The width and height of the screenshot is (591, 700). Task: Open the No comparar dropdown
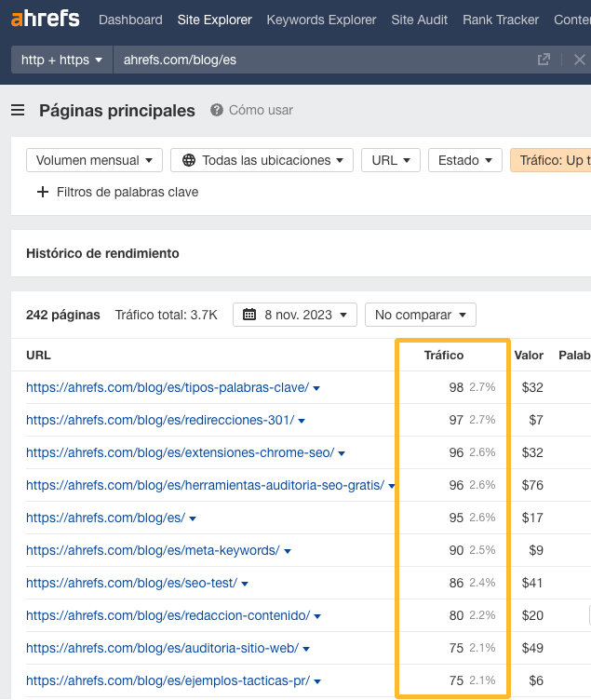tap(421, 315)
